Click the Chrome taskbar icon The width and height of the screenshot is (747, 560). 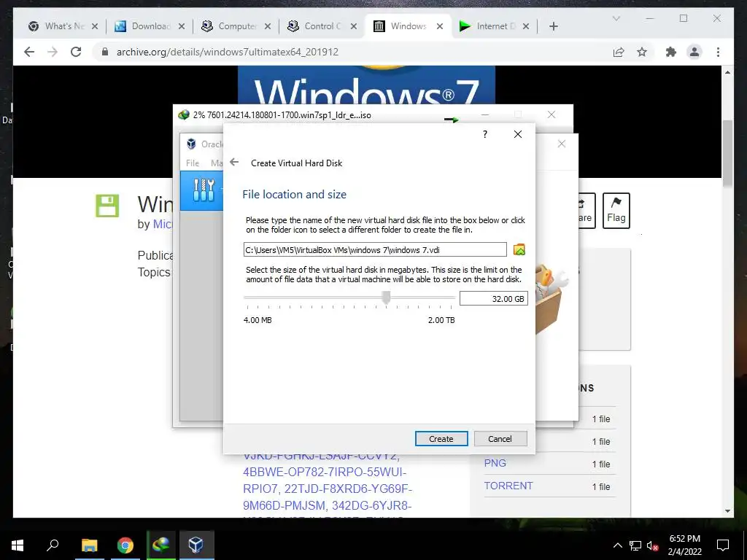(125, 545)
